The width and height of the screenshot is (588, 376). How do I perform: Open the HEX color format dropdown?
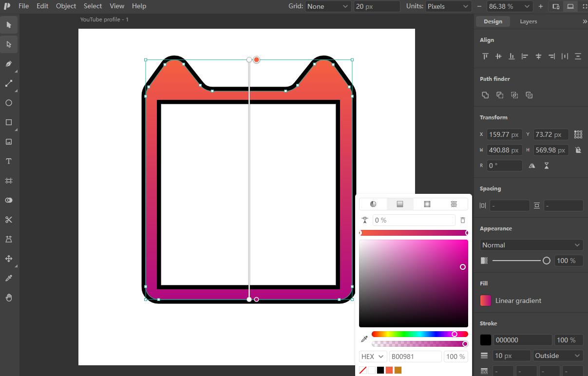(373, 357)
